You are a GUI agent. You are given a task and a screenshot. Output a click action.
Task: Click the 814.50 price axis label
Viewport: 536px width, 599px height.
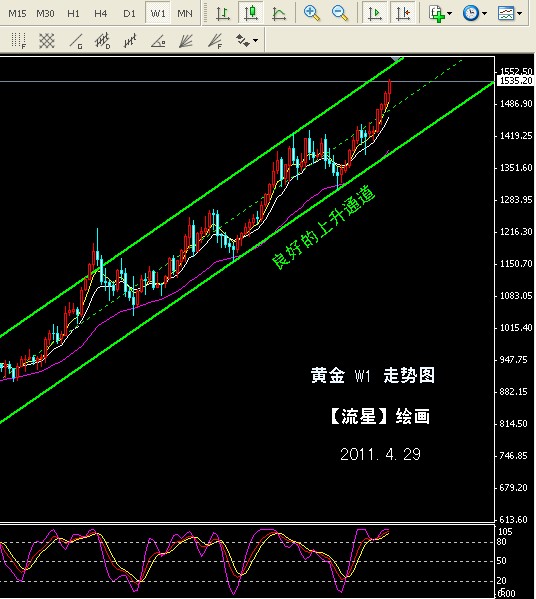(x=513, y=424)
